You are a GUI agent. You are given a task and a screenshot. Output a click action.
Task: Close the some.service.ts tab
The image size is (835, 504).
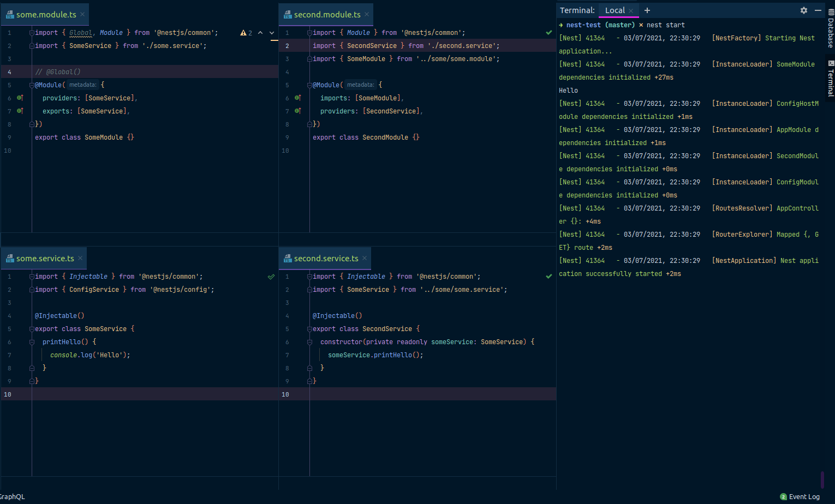(80, 258)
